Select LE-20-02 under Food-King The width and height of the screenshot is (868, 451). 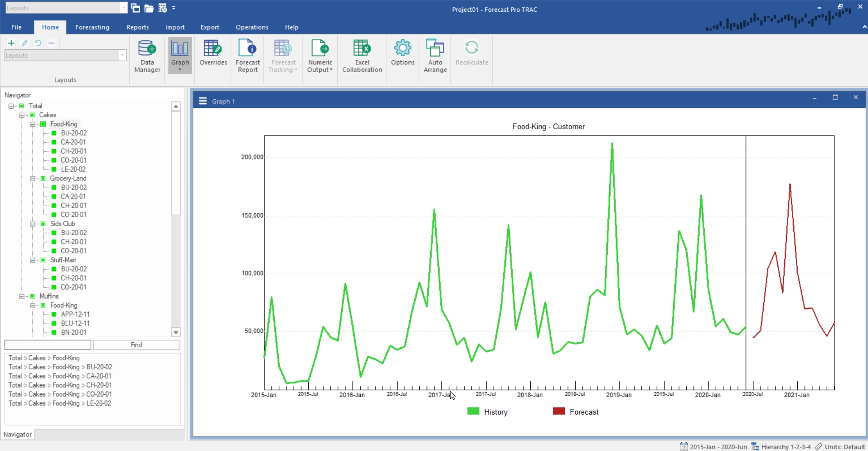(73, 169)
